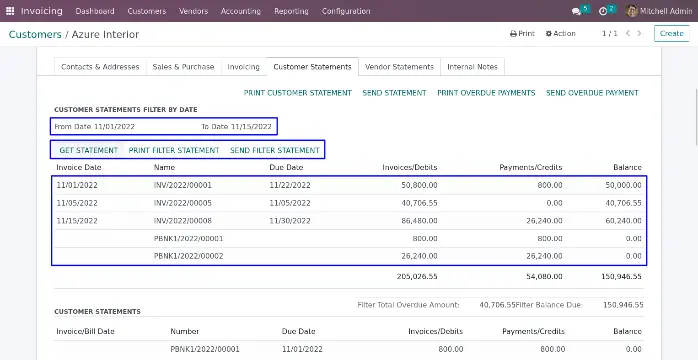Click Print Customer Statement

pos(298,93)
